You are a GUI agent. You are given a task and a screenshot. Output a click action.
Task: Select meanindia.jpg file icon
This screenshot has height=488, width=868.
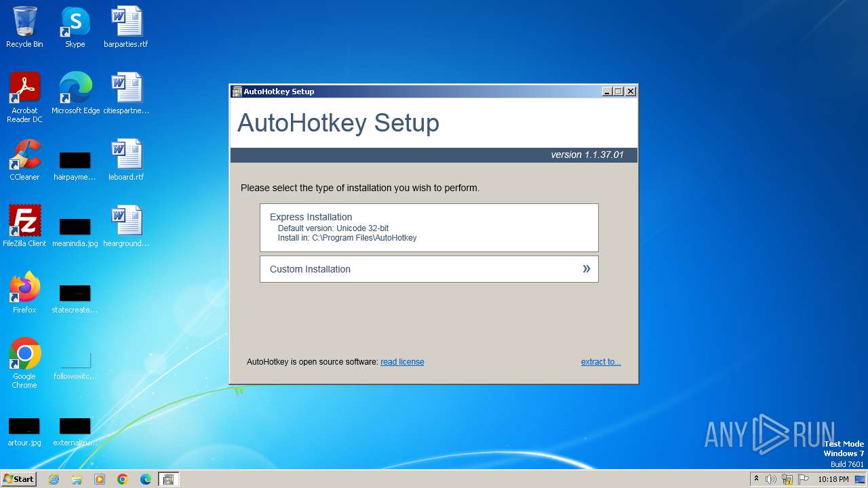tap(75, 232)
